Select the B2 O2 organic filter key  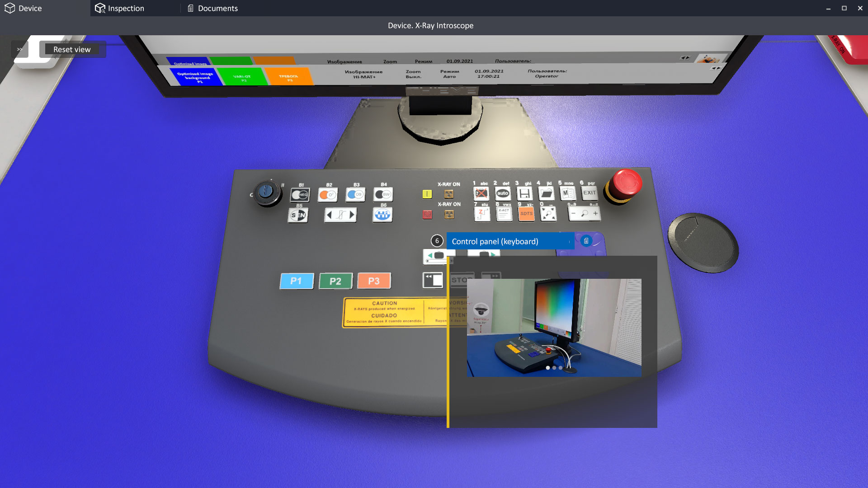pos(328,195)
